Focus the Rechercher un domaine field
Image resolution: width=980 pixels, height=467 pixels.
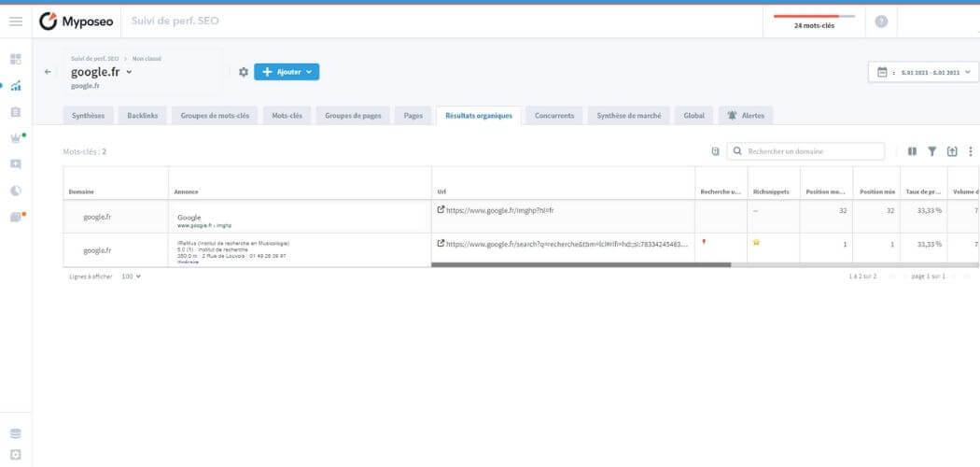[805, 151]
